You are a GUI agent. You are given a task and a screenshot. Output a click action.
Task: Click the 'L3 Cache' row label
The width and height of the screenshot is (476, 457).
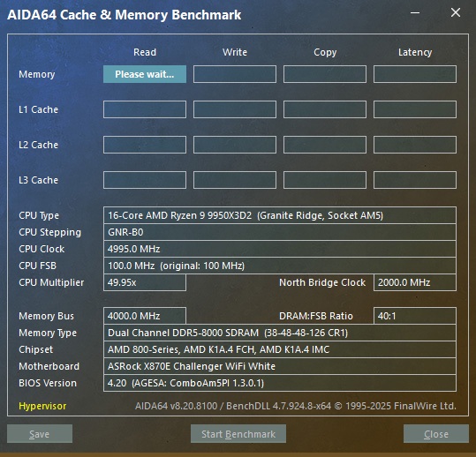38,180
